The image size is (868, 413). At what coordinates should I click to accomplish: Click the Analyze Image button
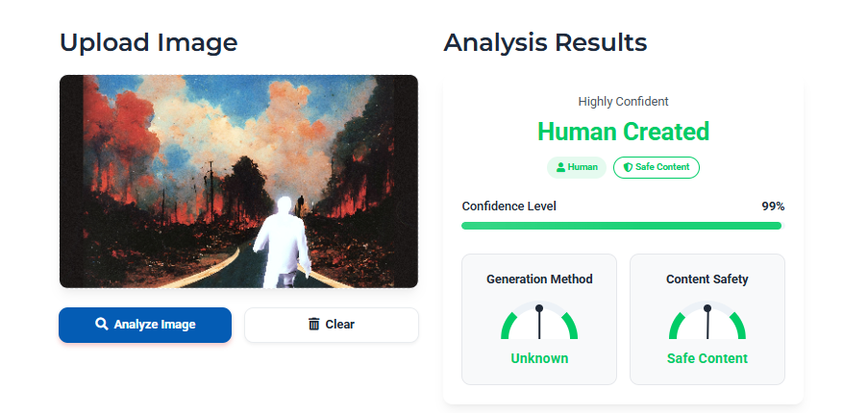point(145,325)
